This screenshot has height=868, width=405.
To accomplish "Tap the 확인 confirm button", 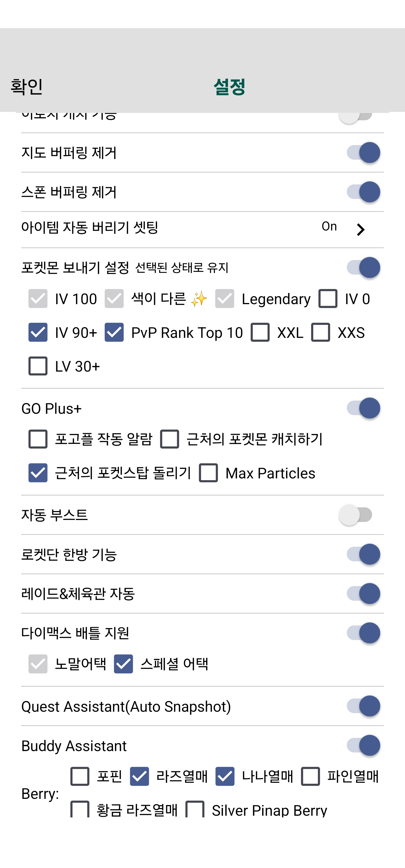I will 27,87.
